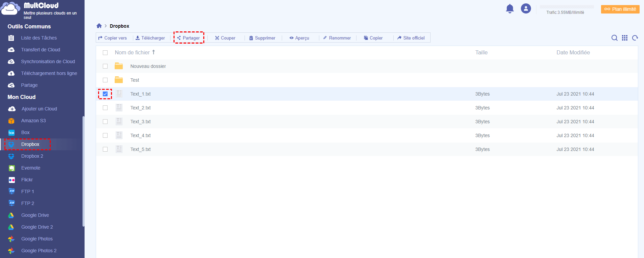Open the Text_2.txt file name
Screen dimensions: 644x258
point(140,108)
